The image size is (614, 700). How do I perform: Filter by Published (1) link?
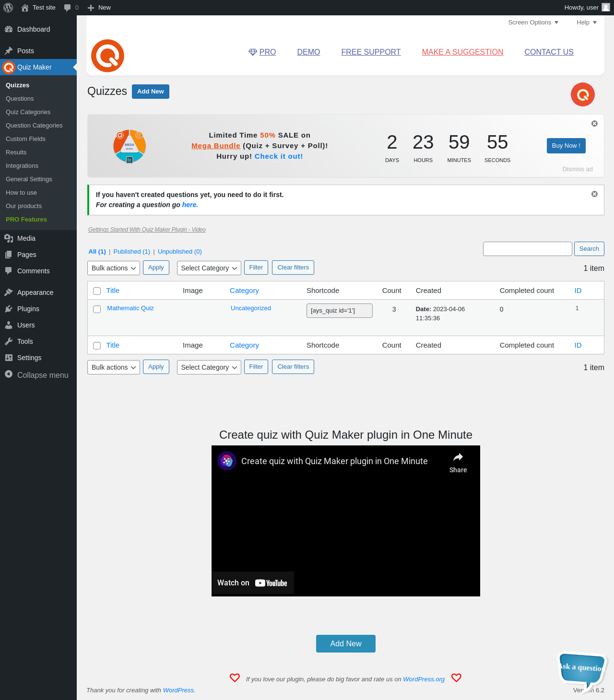(x=132, y=252)
